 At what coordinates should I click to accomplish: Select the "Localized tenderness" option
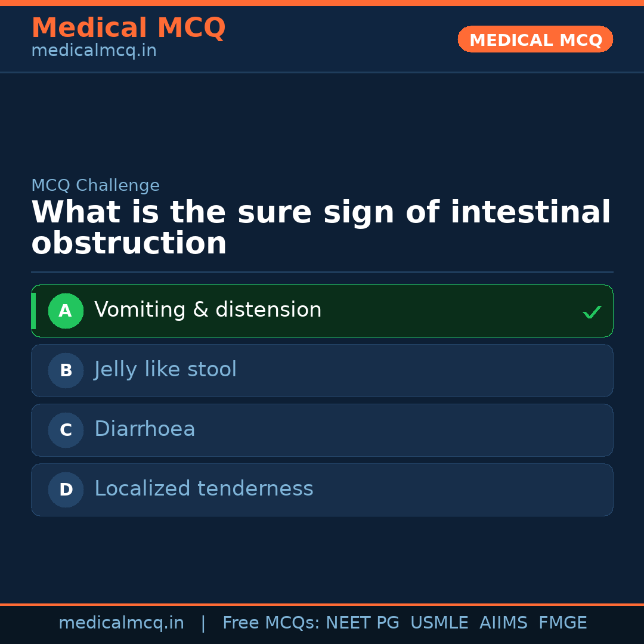(x=203, y=489)
